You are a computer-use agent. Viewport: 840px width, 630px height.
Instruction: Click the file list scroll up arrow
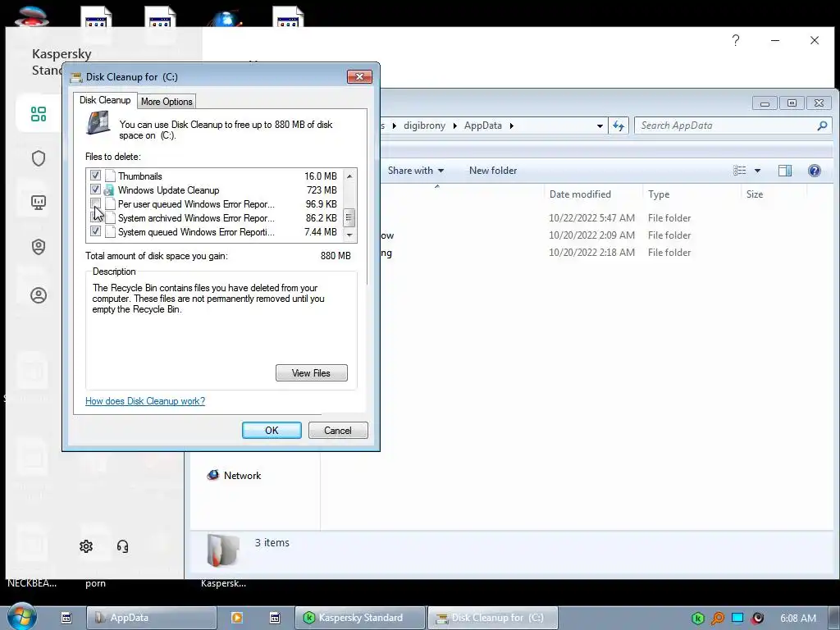349,176
